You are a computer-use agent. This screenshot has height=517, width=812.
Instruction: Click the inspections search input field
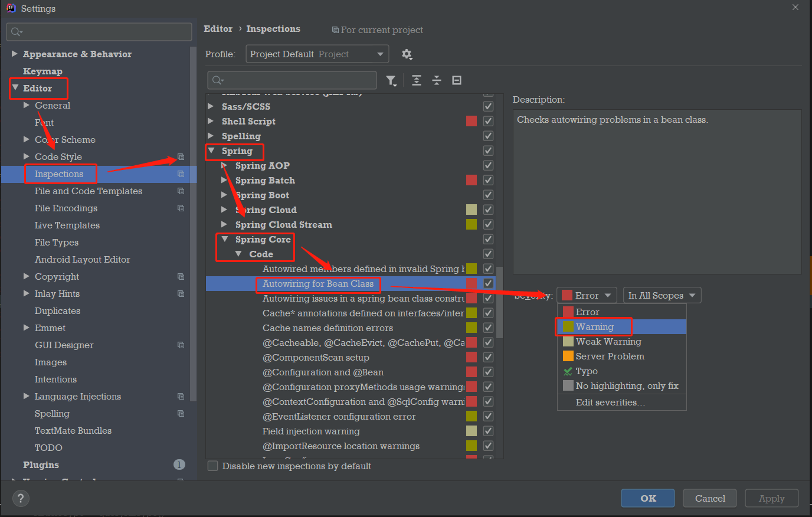coord(292,80)
